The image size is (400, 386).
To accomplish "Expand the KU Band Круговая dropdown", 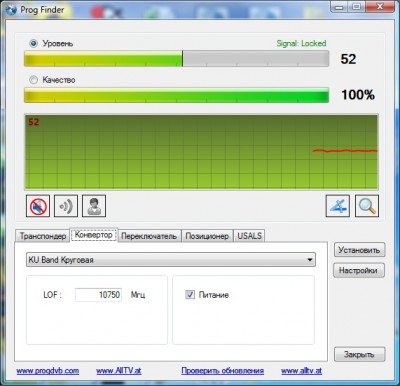I will tap(171, 260).
